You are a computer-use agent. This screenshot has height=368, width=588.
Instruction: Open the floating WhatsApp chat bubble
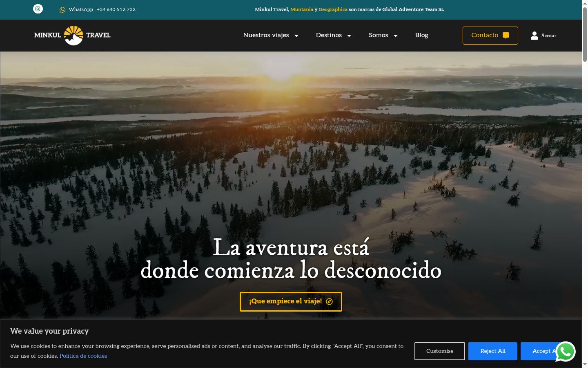(566, 352)
